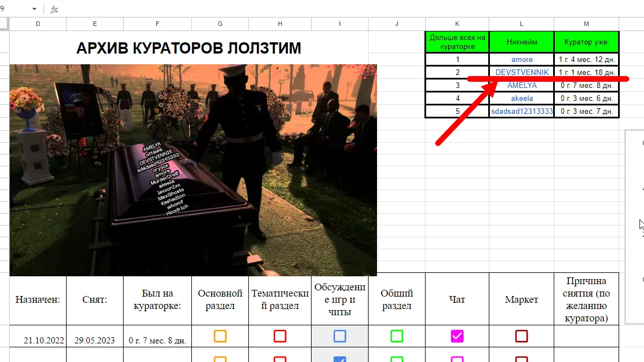Select column M header
This screenshot has width=644, height=362.
coord(586,24)
